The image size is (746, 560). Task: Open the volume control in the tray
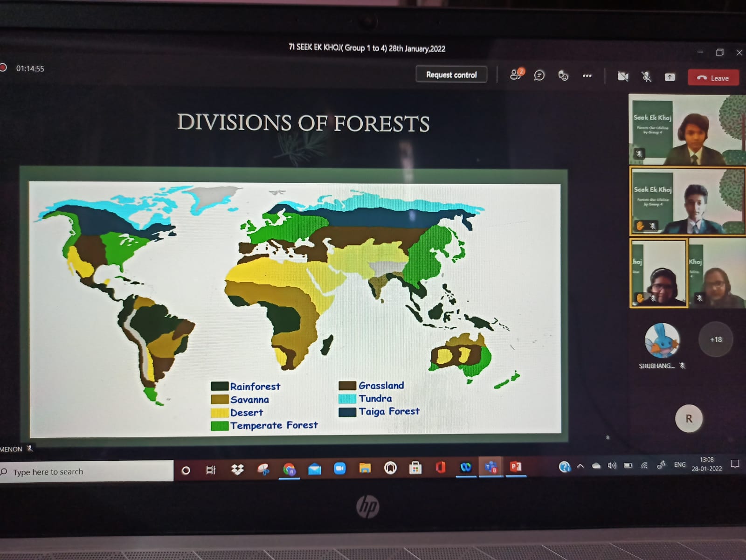coord(612,465)
